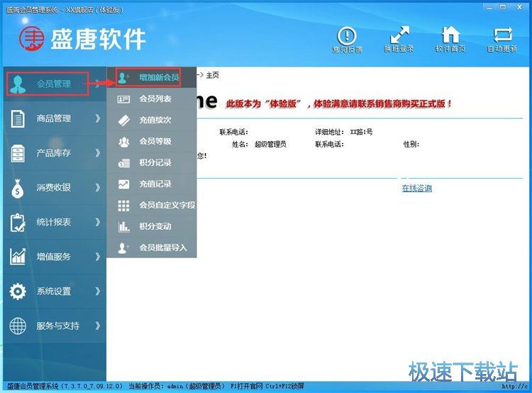This screenshot has height=393, width=532.
Task: Select 增加新会员 menu entry
Action: (x=152, y=78)
